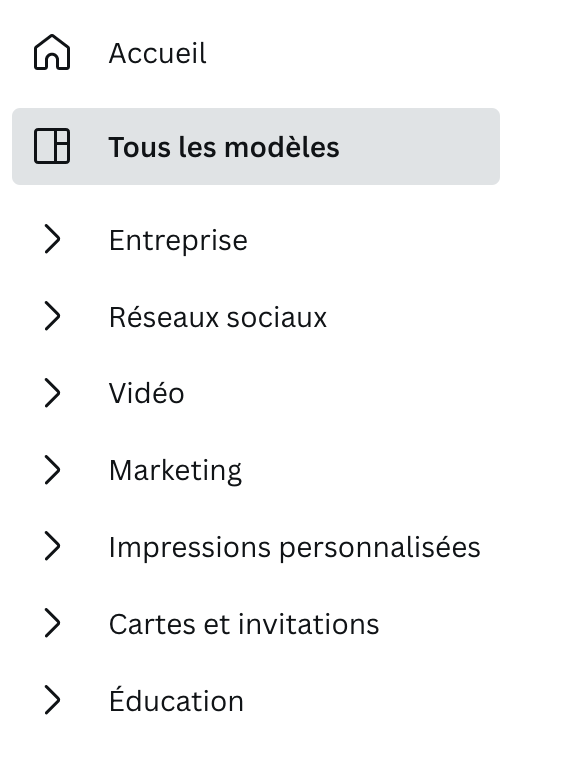
Task: Expand the Vidéo category arrow
Action: coord(52,393)
